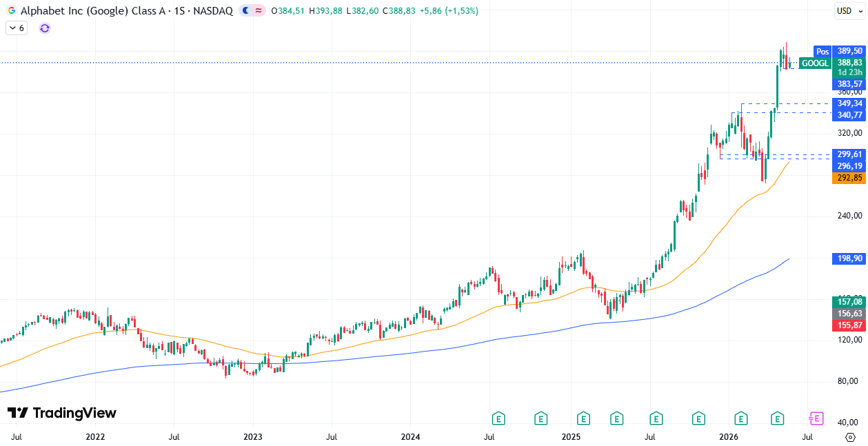Click the gray 156,63 price label
Image resolution: width=868 pixels, height=446 pixels.
pos(849,313)
